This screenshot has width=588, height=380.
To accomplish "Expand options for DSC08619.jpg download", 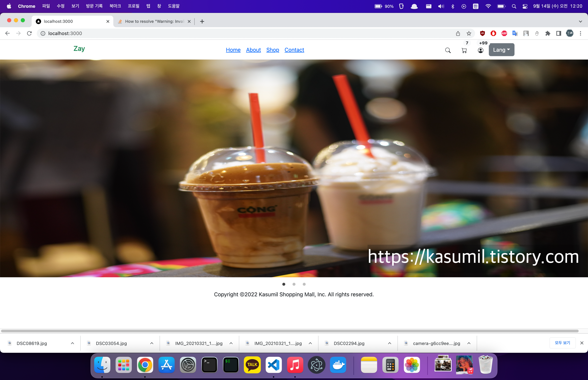I will click(72, 343).
